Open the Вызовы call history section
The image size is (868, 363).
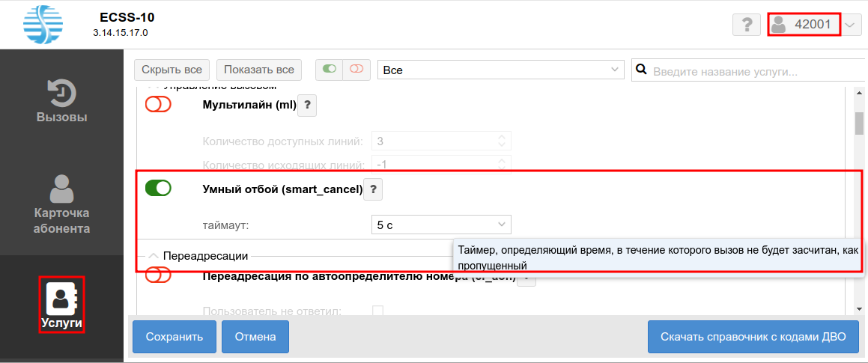click(x=61, y=101)
